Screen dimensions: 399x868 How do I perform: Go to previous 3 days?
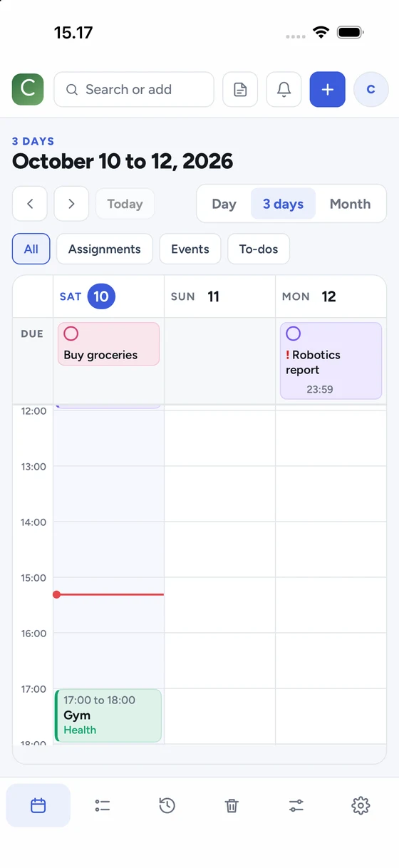pyautogui.click(x=30, y=204)
